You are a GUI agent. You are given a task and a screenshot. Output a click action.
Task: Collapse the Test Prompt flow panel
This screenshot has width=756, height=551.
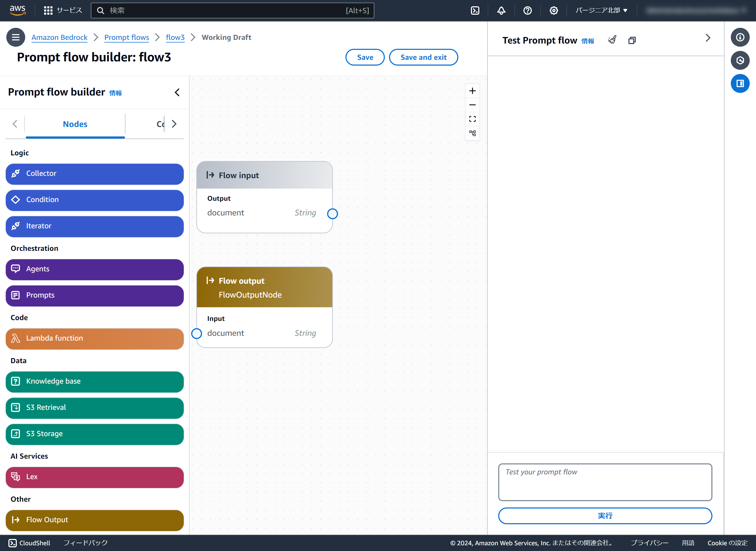click(708, 38)
